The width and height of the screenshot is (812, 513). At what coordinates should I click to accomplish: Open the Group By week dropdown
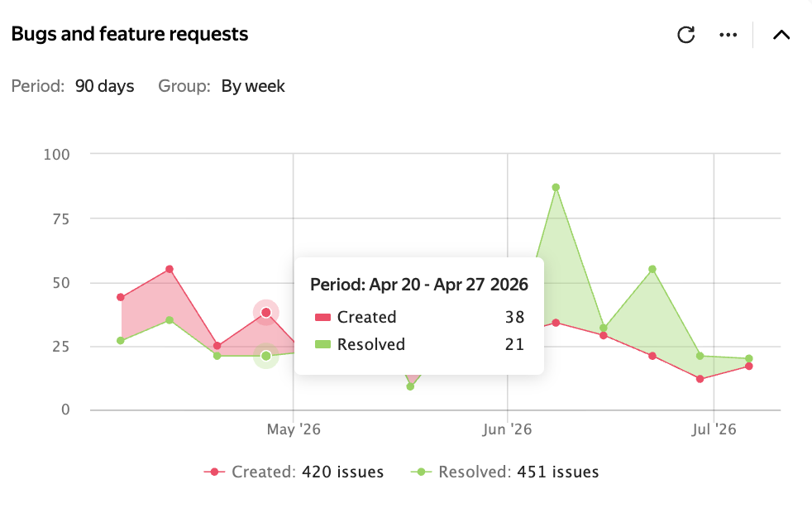pos(253,86)
